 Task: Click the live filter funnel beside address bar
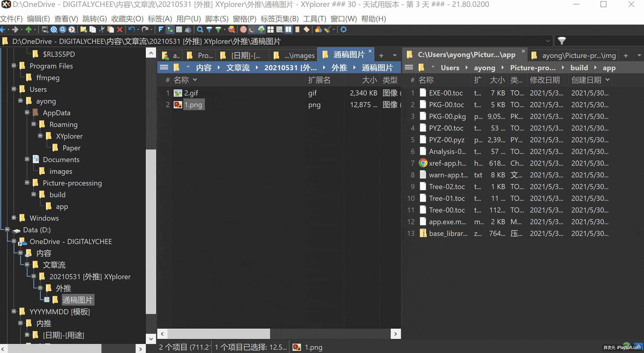[561, 41]
